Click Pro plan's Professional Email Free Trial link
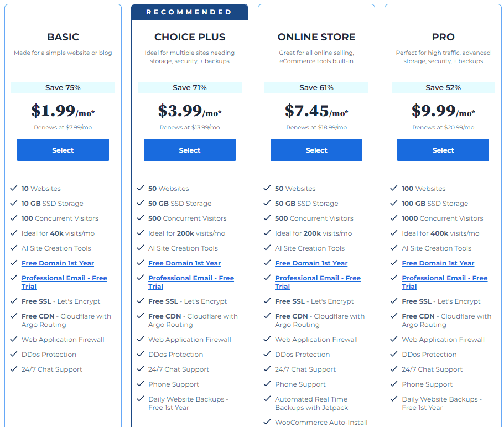504x427 pixels. coord(445,282)
